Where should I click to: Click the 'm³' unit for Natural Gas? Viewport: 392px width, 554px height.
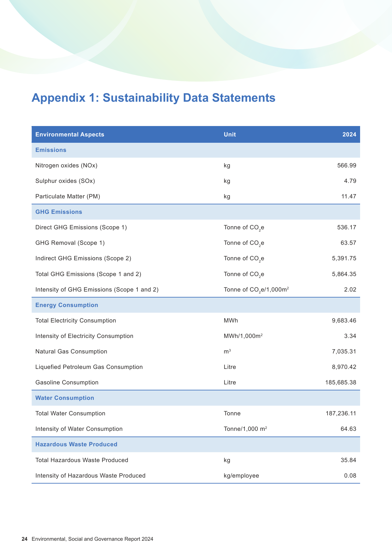(x=227, y=352)
